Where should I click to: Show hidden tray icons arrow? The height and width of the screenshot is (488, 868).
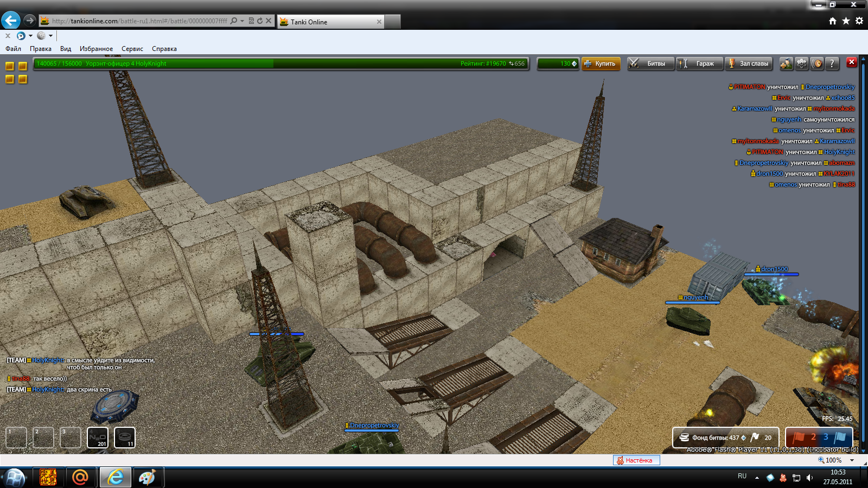(757, 478)
